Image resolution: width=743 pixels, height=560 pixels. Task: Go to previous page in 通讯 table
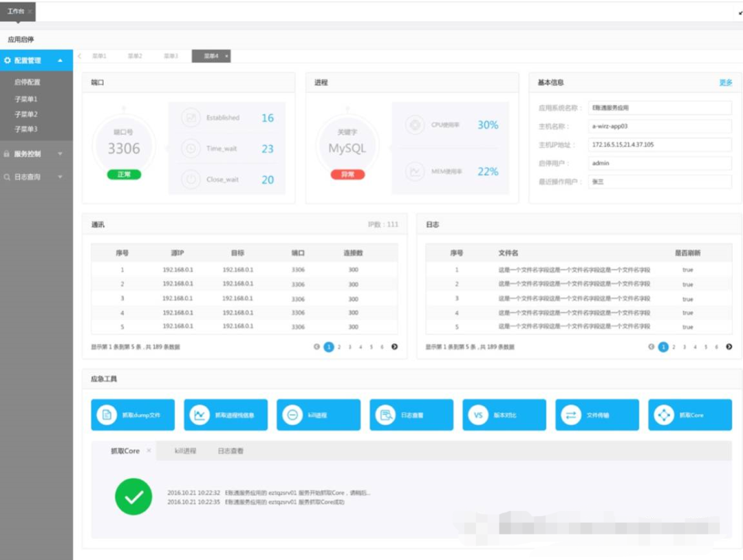click(x=316, y=347)
